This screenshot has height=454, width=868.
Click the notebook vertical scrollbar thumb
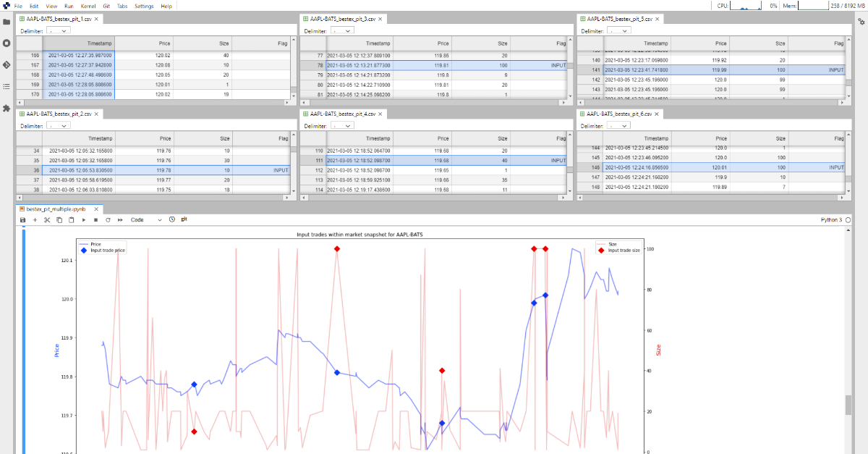(x=848, y=405)
